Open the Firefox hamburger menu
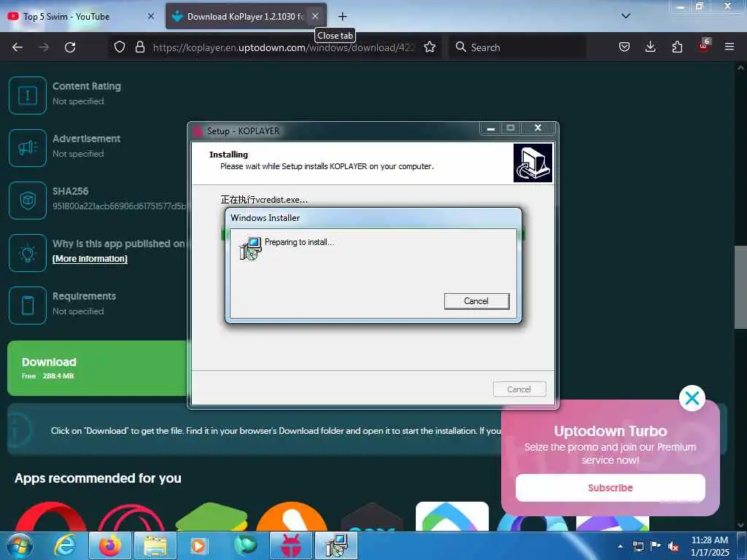Viewport: 747px width, 560px height. 729,47
